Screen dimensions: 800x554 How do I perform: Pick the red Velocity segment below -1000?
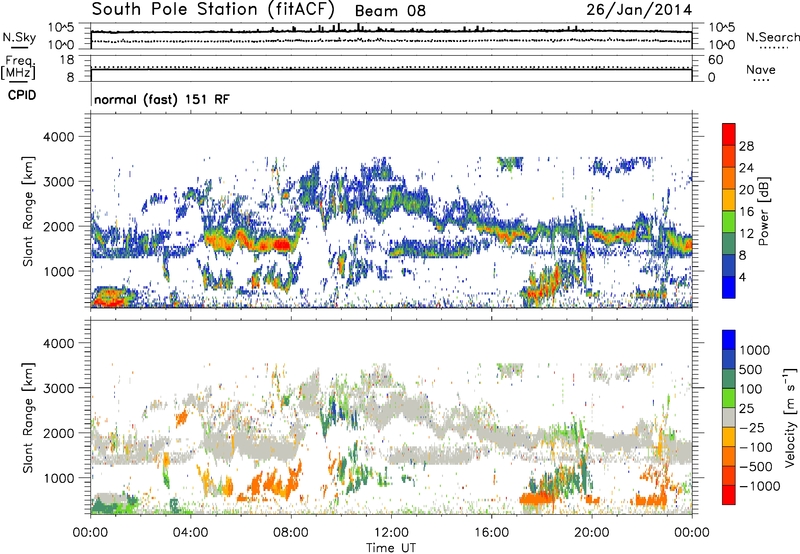(x=729, y=495)
